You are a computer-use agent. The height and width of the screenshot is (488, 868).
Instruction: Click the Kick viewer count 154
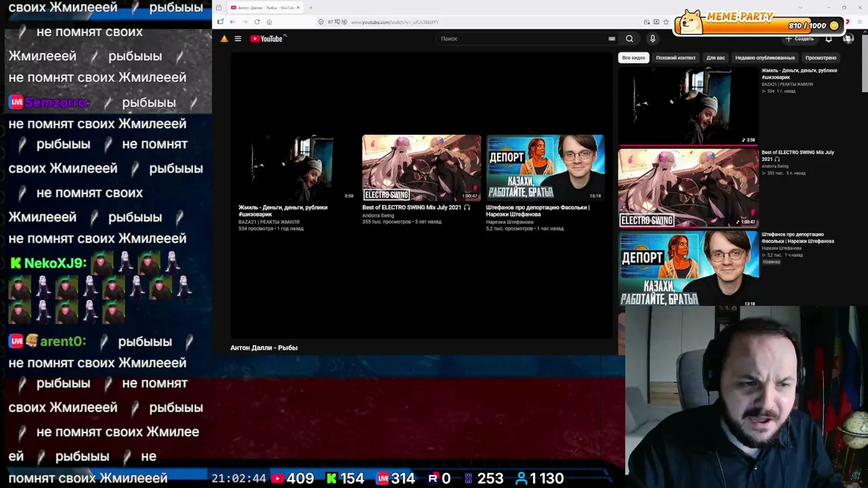click(352, 479)
